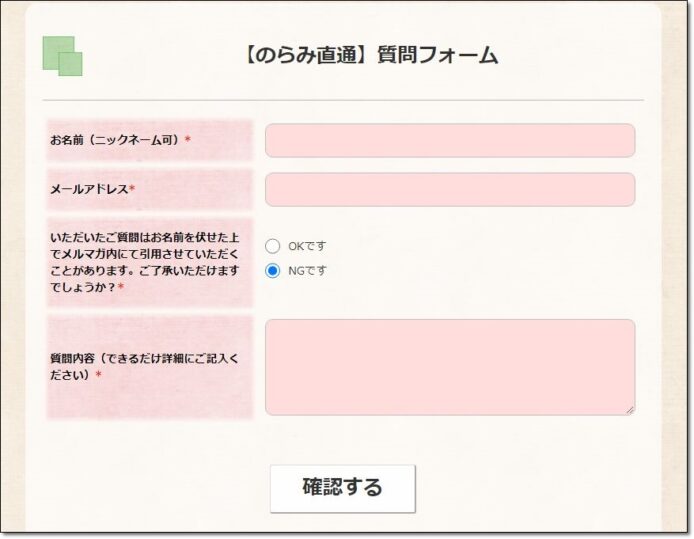Click the red asterisk after ださい）
Image resolution: width=694 pixels, height=539 pixels.
point(99,375)
